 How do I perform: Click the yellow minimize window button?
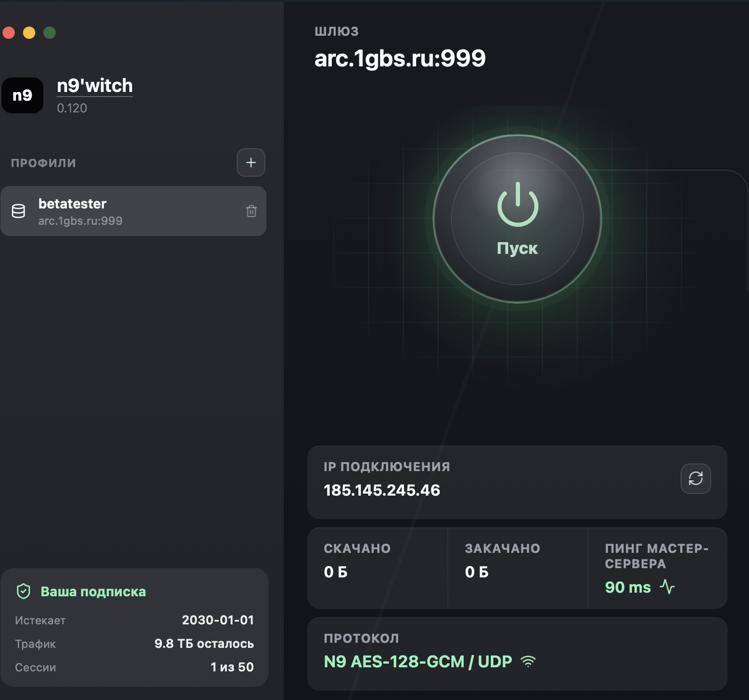(x=29, y=33)
